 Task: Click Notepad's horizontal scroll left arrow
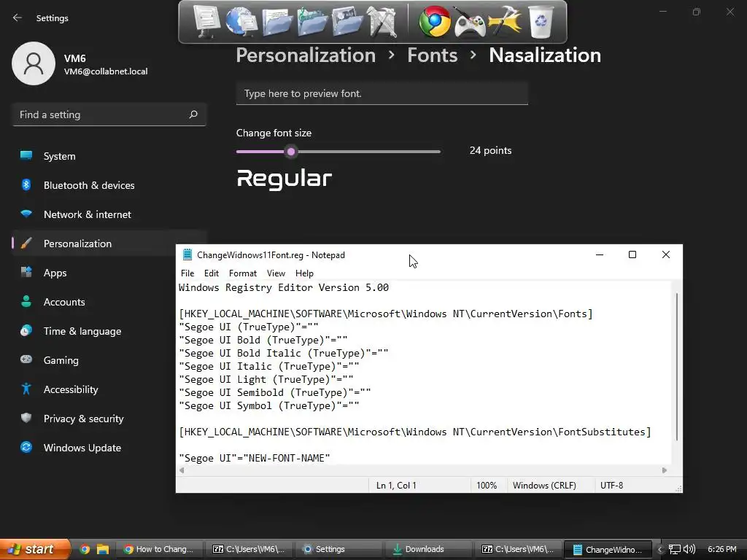(x=182, y=470)
